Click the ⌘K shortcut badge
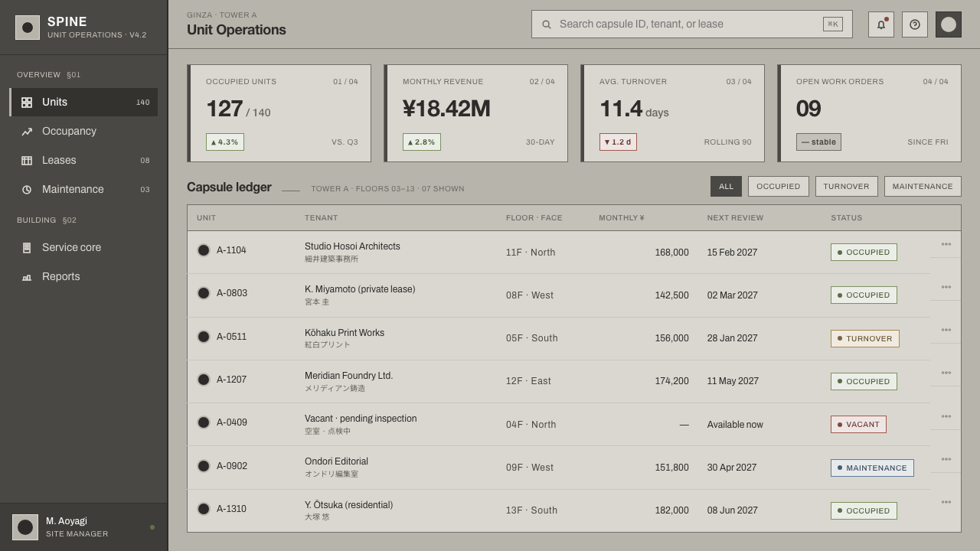This screenshot has width=980, height=551. click(x=833, y=24)
